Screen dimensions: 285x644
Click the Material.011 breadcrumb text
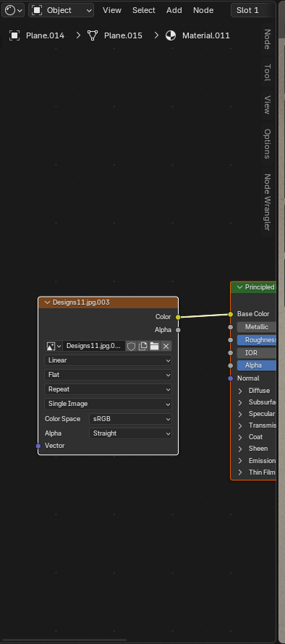pyautogui.click(x=205, y=35)
